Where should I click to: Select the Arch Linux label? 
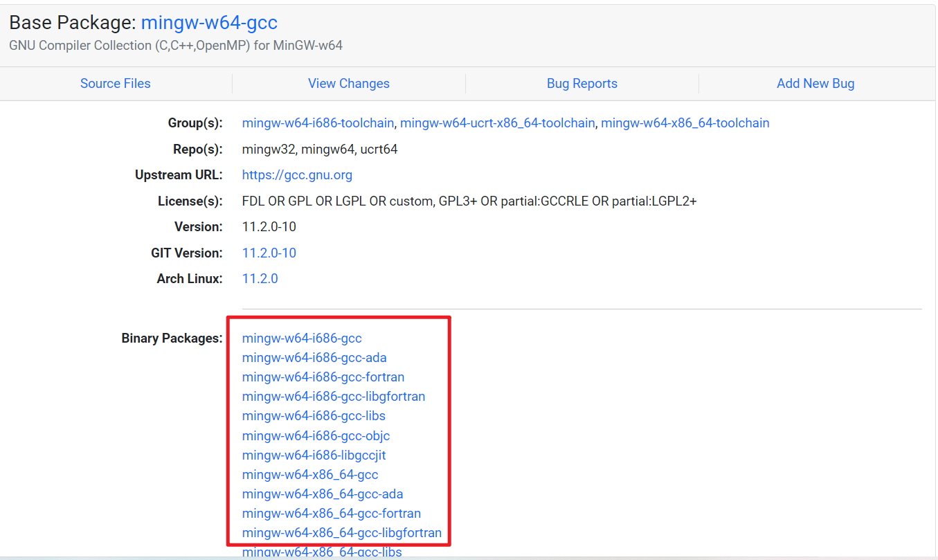pyautogui.click(x=190, y=279)
